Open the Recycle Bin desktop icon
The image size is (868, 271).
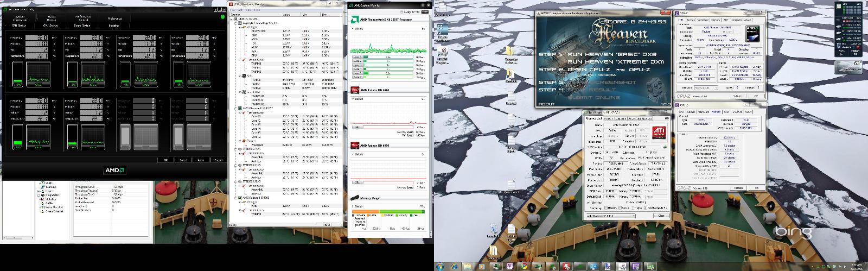tap(494, 229)
